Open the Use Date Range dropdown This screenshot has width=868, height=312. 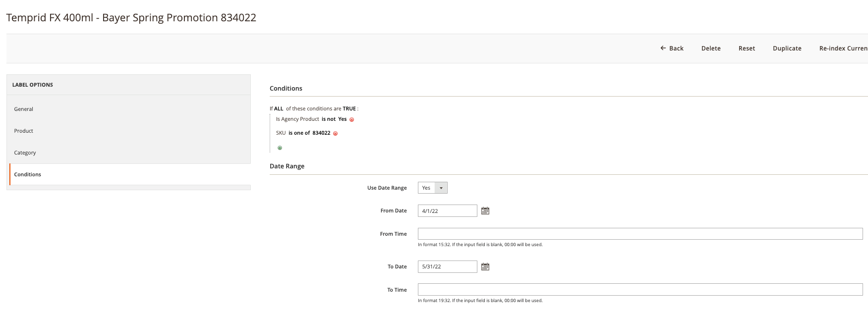pyautogui.click(x=433, y=188)
